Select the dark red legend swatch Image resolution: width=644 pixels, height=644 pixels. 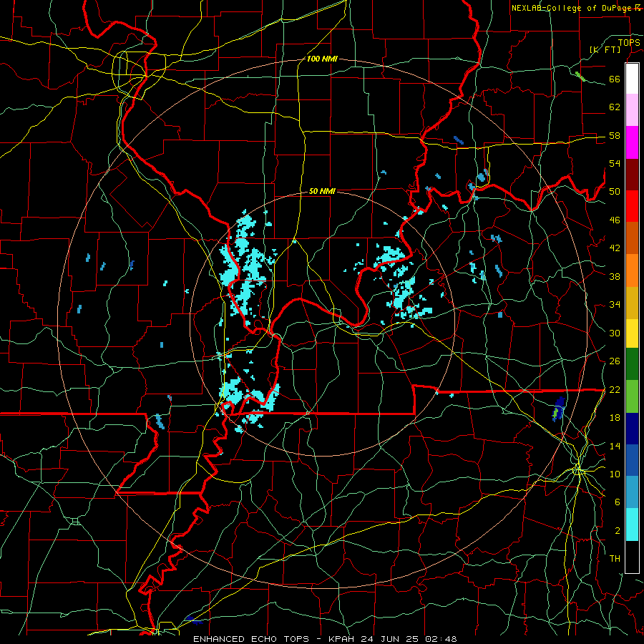tap(632, 175)
